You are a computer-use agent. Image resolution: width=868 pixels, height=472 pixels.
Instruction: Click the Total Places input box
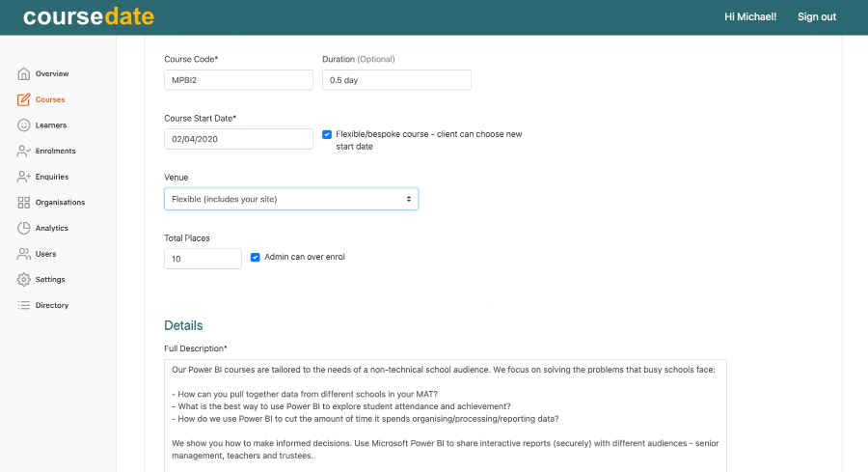(203, 259)
